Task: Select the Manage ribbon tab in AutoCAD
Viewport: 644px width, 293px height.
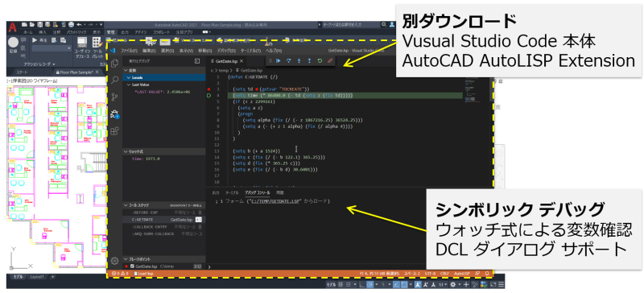Action: 110,31
